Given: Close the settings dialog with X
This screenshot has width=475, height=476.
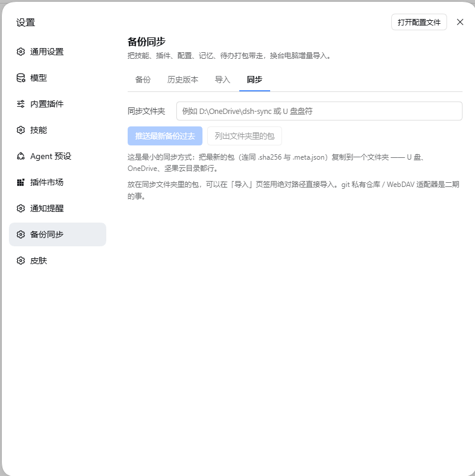Looking at the screenshot, I should pos(460,22).
